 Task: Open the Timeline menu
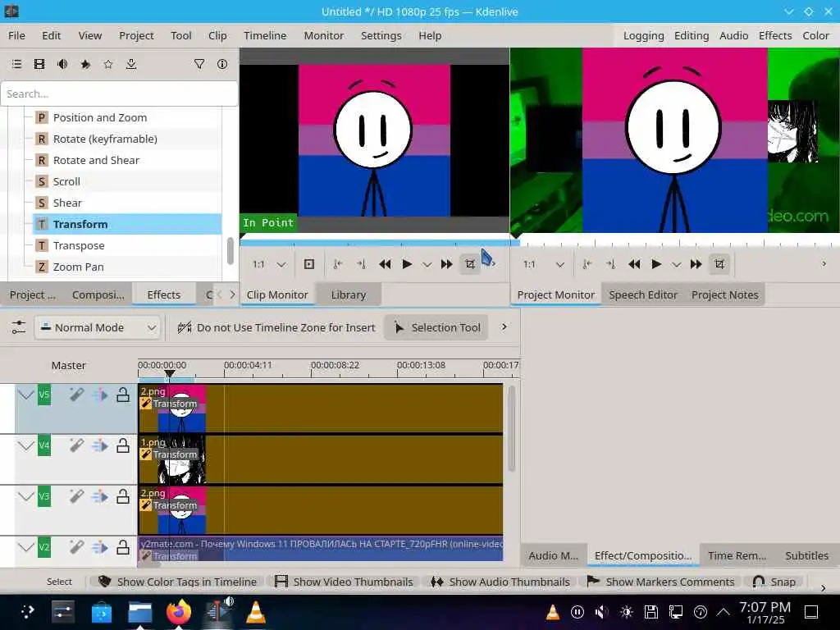[x=265, y=35]
